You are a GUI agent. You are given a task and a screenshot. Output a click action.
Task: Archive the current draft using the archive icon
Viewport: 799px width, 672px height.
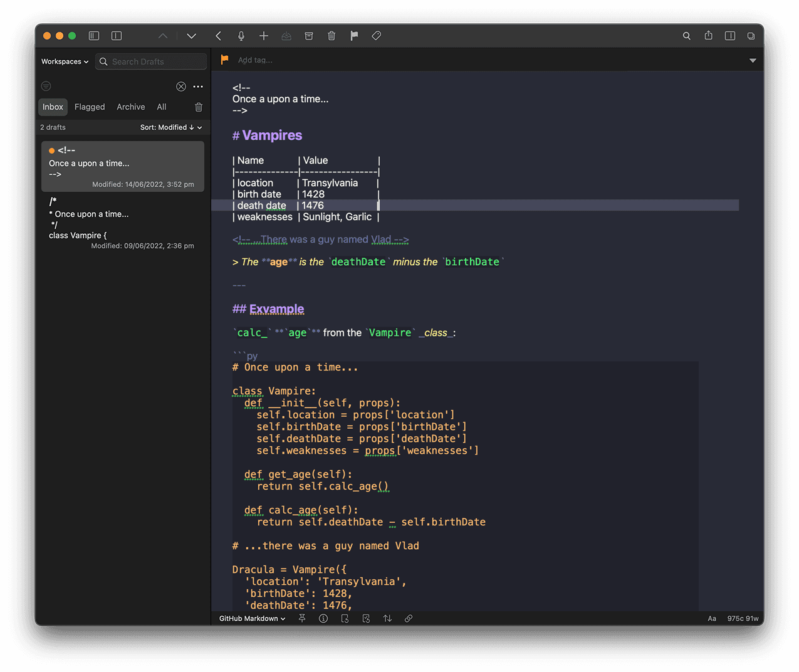pos(309,36)
